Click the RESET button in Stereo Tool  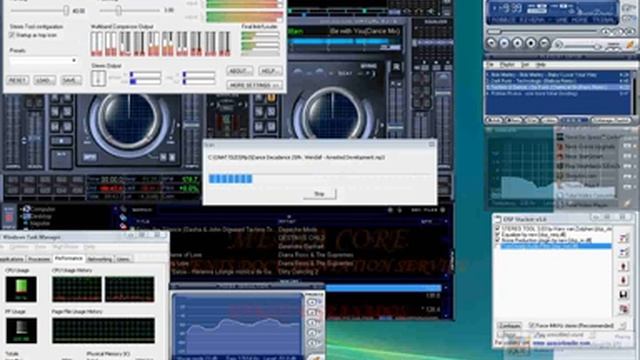point(18,80)
